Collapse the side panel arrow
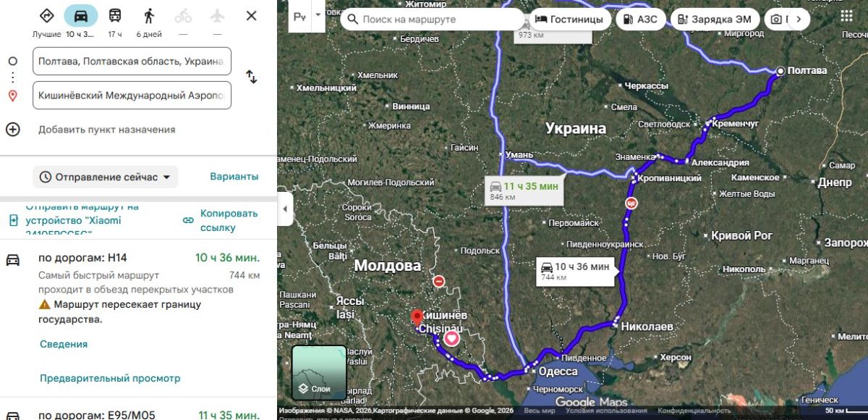 (284, 209)
